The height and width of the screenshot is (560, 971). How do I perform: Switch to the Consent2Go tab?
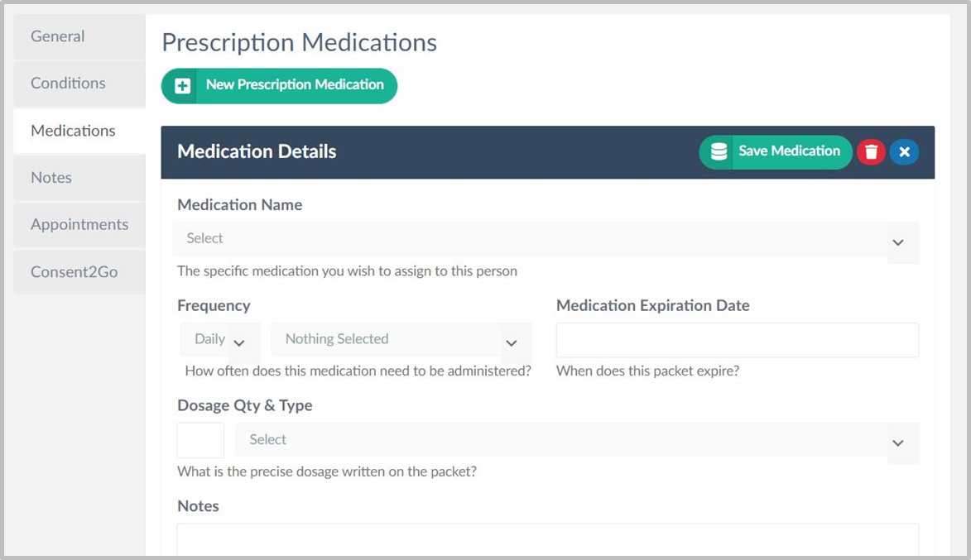[74, 272]
